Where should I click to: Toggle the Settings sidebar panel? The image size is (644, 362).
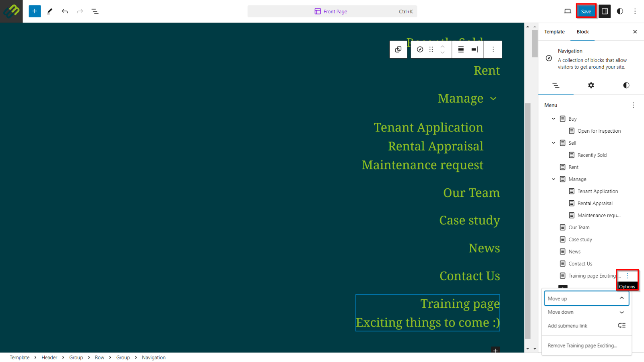605,11
